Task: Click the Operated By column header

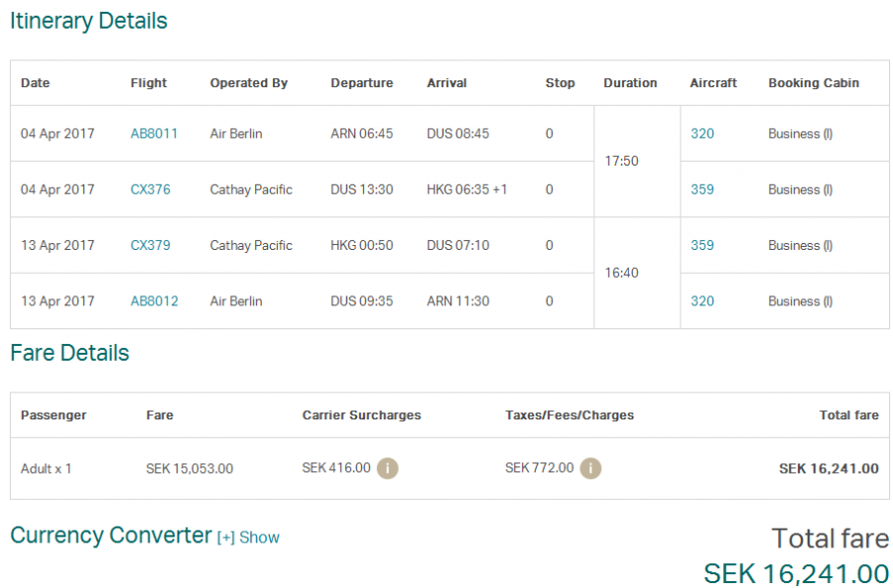Action: pyautogui.click(x=248, y=83)
